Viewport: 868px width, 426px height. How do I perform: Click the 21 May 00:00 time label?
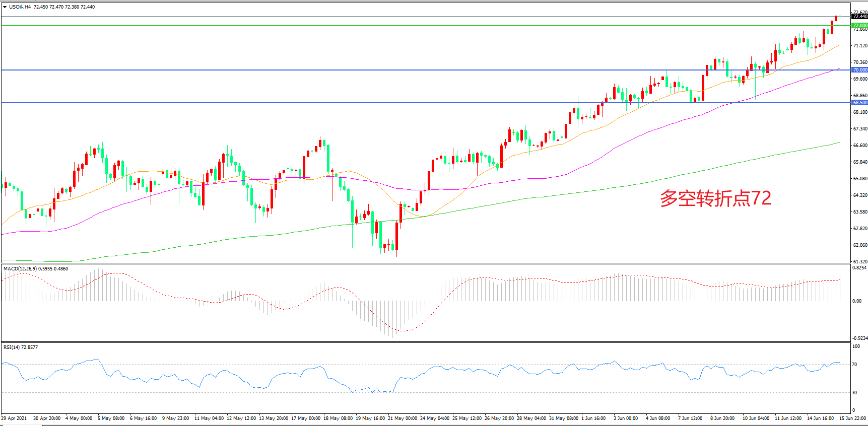(402, 418)
